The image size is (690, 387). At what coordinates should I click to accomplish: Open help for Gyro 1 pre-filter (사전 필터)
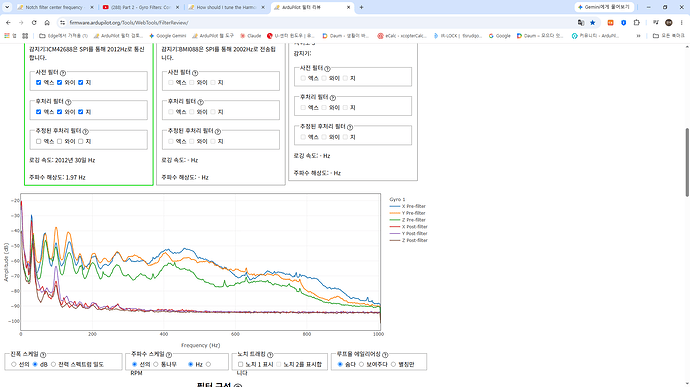point(63,73)
